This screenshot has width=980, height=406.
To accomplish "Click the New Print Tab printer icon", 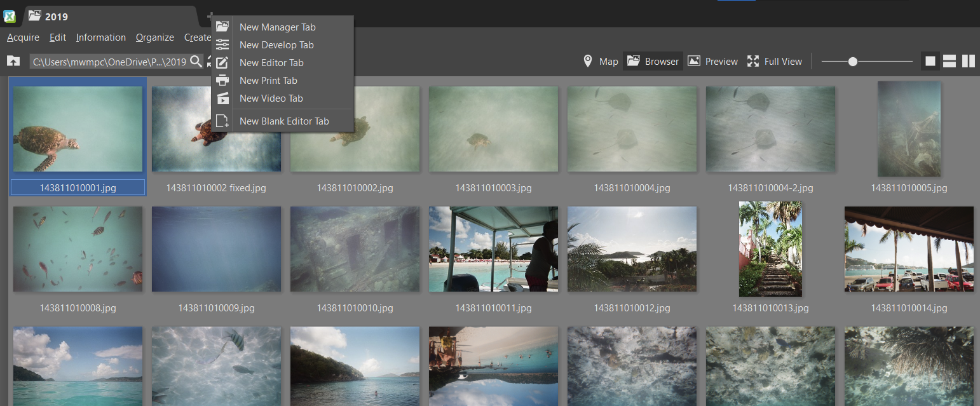I will [222, 80].
